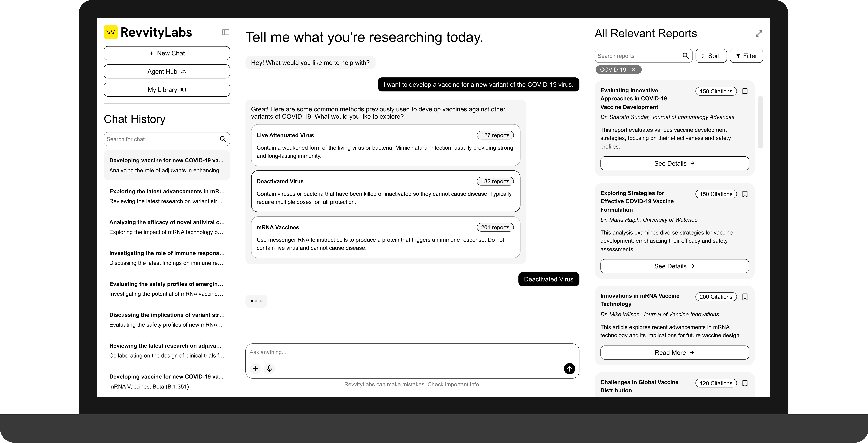The image size is (868, 443).
Task: Open chat 'Evaluating the safety profiles of emergin…'
Action: pyautogui.click(x=167, y=289)
